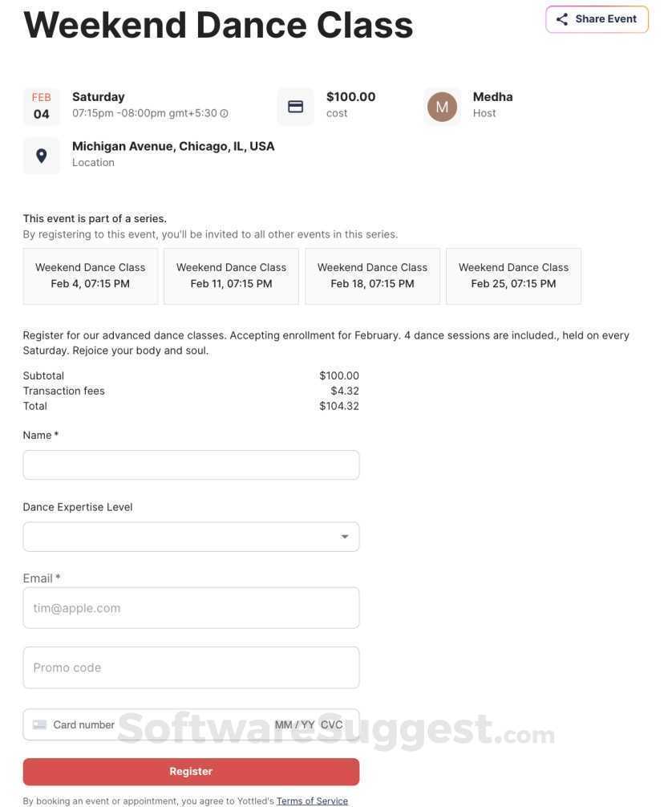Viewport: 672px width, 807px height.
Task: Click the Medha host avatar
Action: [442, 107]
